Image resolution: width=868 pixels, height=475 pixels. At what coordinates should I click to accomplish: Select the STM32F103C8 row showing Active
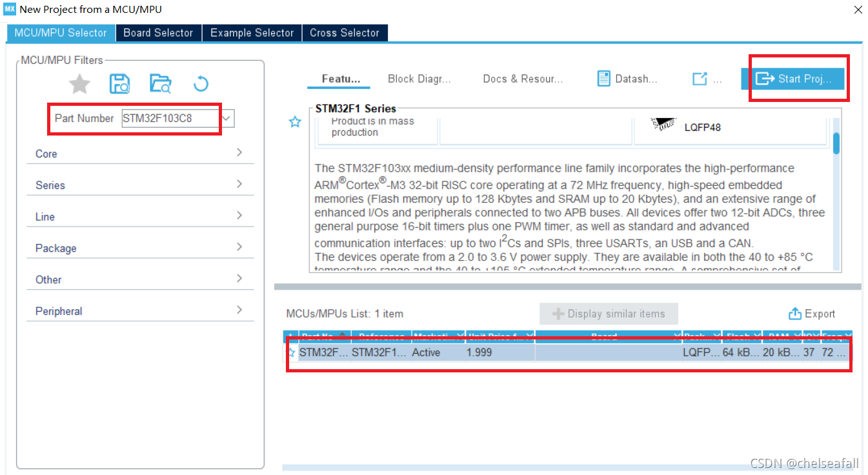(568, 352)
